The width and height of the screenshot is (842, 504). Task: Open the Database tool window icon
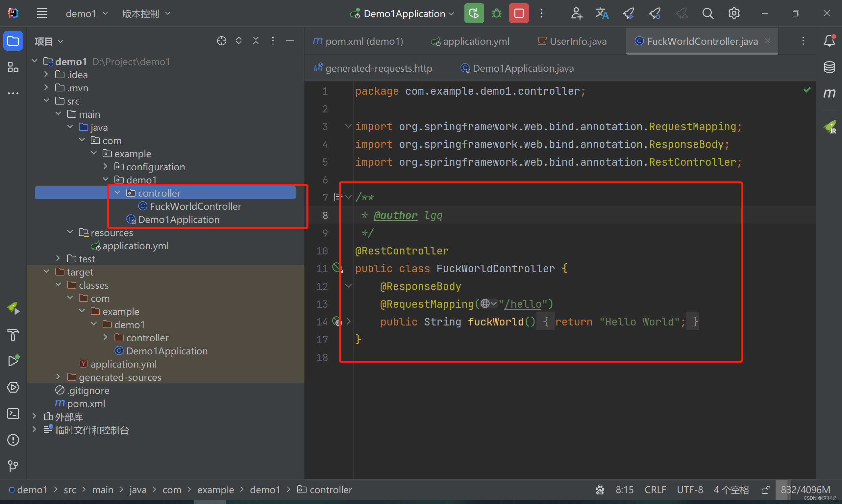829,67
